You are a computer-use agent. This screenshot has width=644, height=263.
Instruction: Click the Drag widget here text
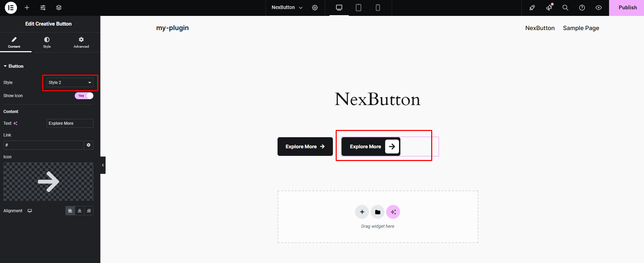378,226
